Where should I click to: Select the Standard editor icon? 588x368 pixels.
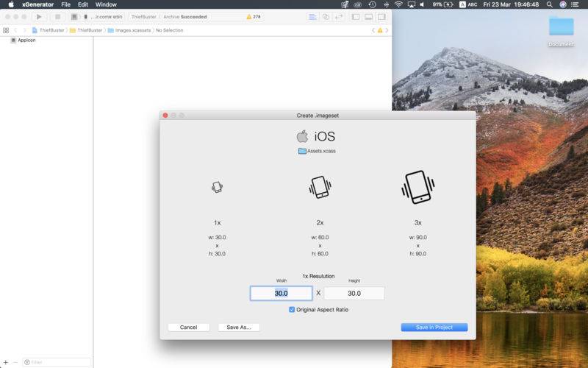click(x=312, y=16)
